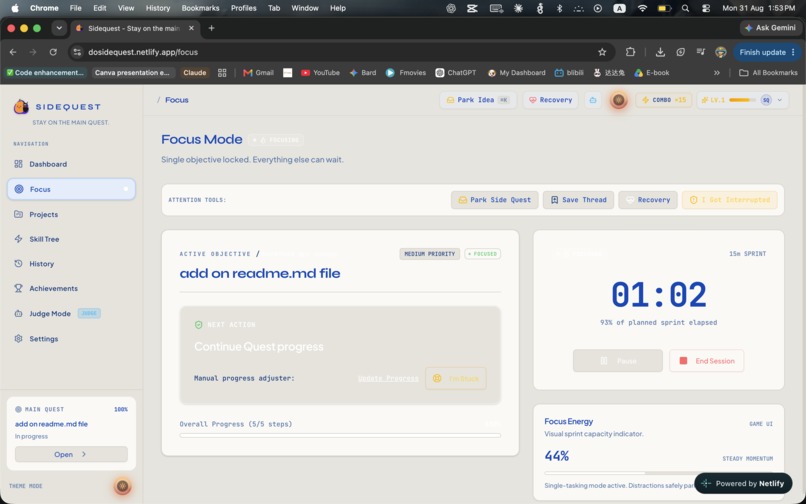
Task: Click the Sidequest fox logo
Action: 21,106
